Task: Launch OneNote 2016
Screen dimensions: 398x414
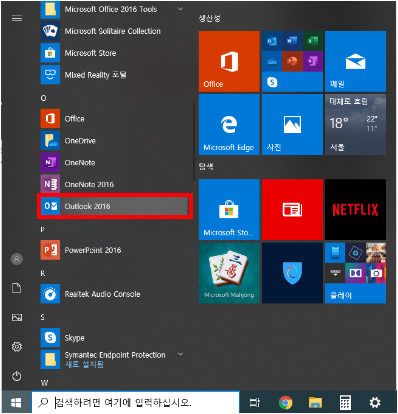Action: click(x=114, y=184)
